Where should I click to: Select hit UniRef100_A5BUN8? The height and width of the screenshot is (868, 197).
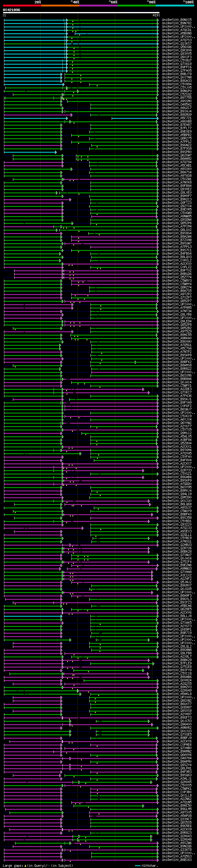point(177,34)
